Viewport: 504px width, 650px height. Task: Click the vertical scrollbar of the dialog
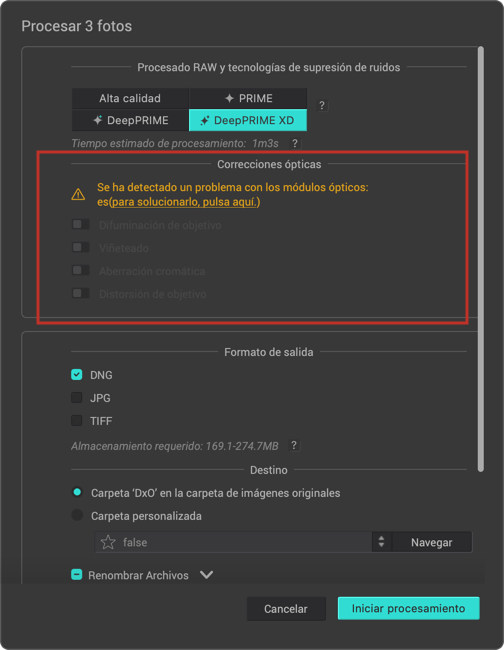click(481, 259)
